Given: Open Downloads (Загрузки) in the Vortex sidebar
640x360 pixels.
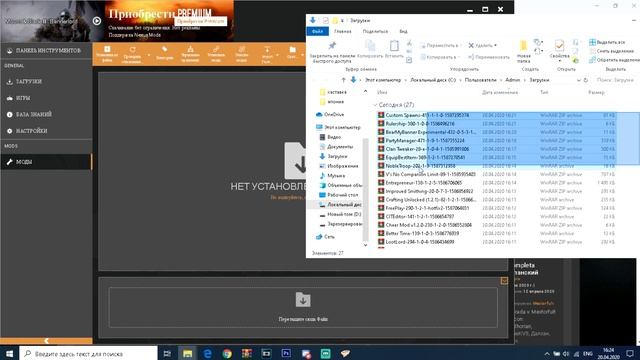Looking at the screenshot, I should (46, 82).
